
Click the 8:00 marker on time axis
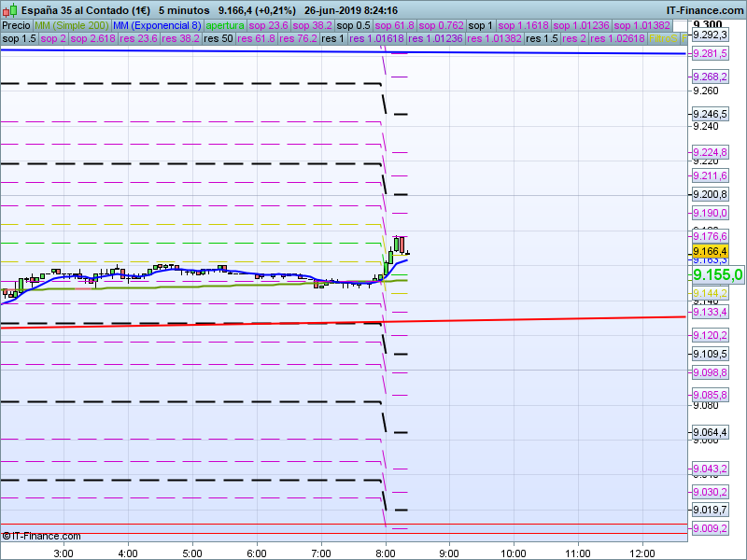click(386, 552)
